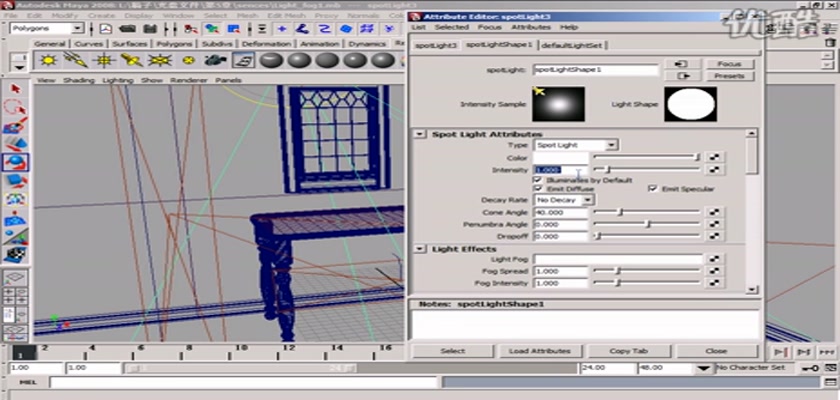Click the Presets button
The width and height of the screenshot is (840, 400).
pyautogui.click(x=729, y=76)
